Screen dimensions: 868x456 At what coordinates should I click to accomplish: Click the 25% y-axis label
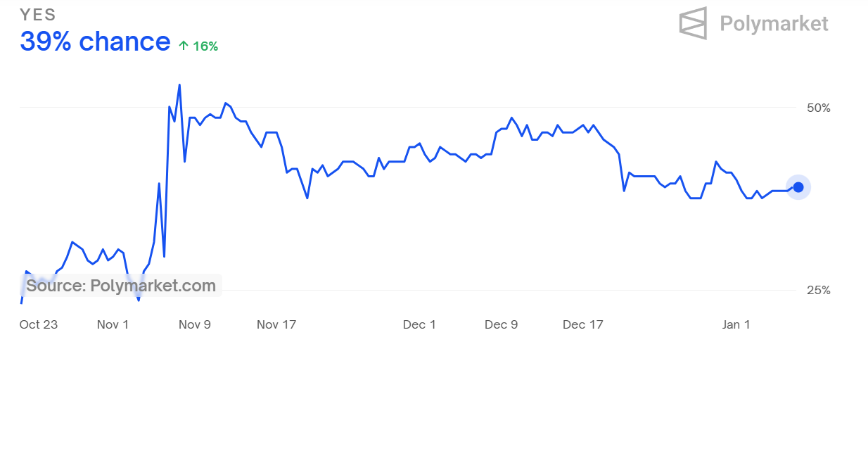coord(818,290)
